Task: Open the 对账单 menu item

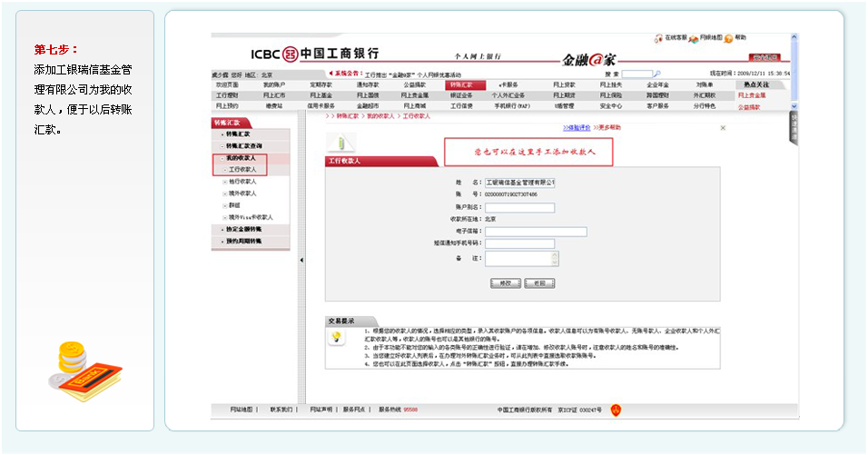Action: pos(705,85)
